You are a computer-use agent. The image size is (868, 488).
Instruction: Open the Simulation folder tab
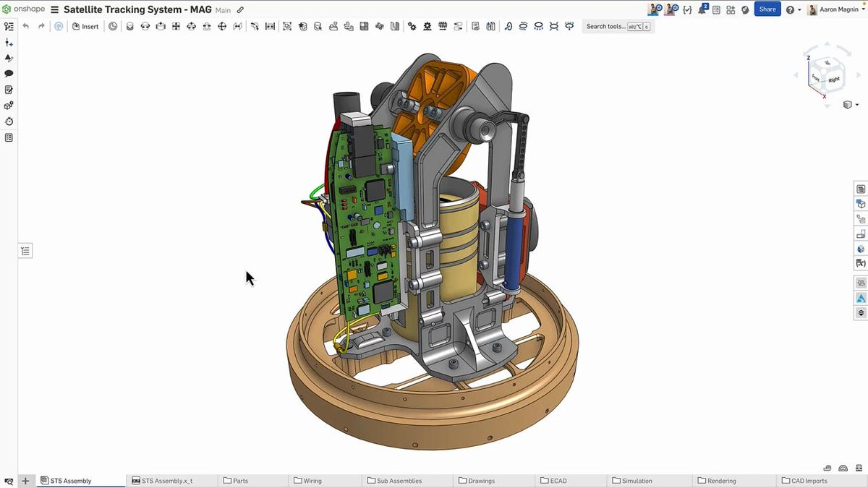[x=637, y=481]
